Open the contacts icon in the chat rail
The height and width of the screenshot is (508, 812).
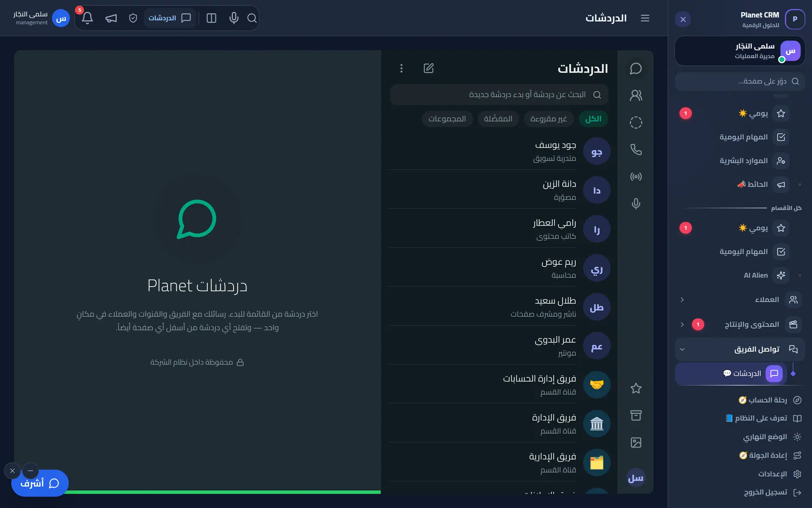pos(636,95)
